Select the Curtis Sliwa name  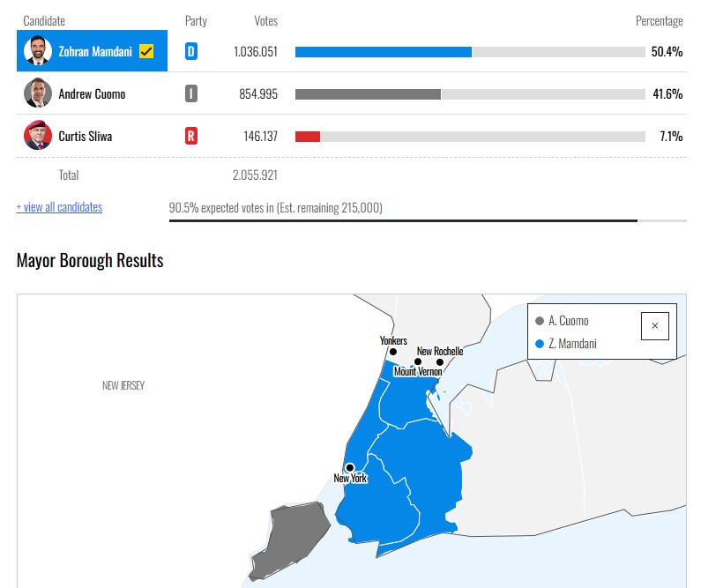86,136
